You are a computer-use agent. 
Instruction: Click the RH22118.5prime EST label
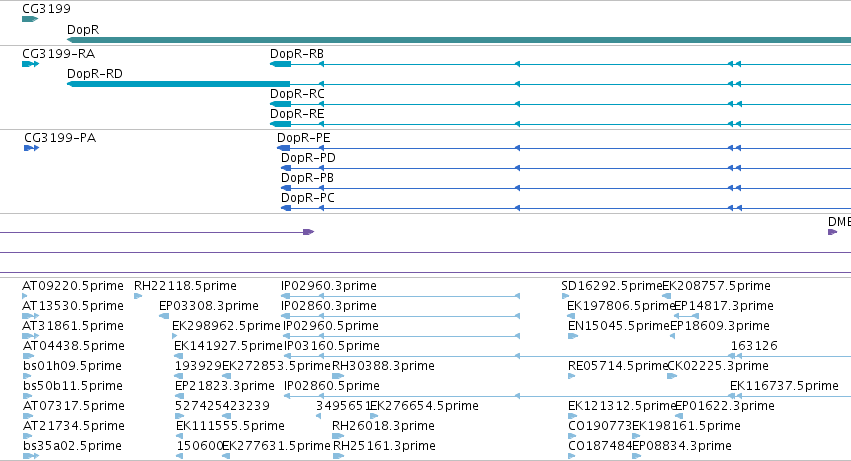tap(185, 286)
